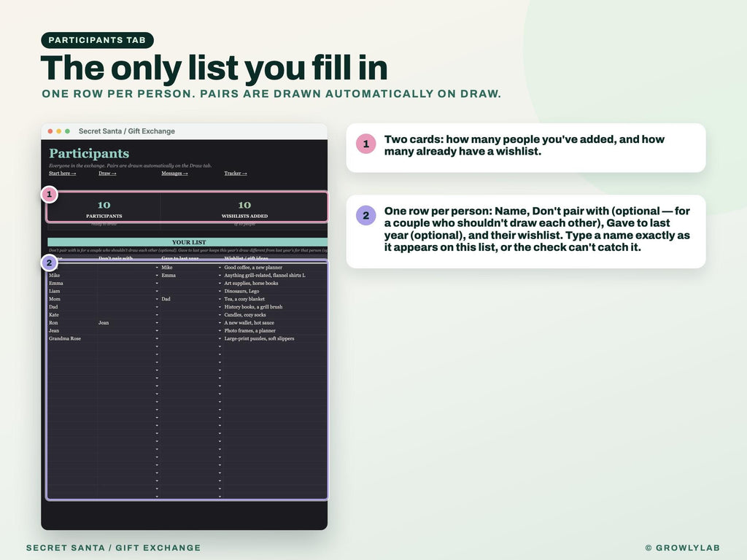This screenshot has height=560, width=747.
Task: Click the YOUR LIST section banner
Action: pyautogui.click(x=187, y=242)
